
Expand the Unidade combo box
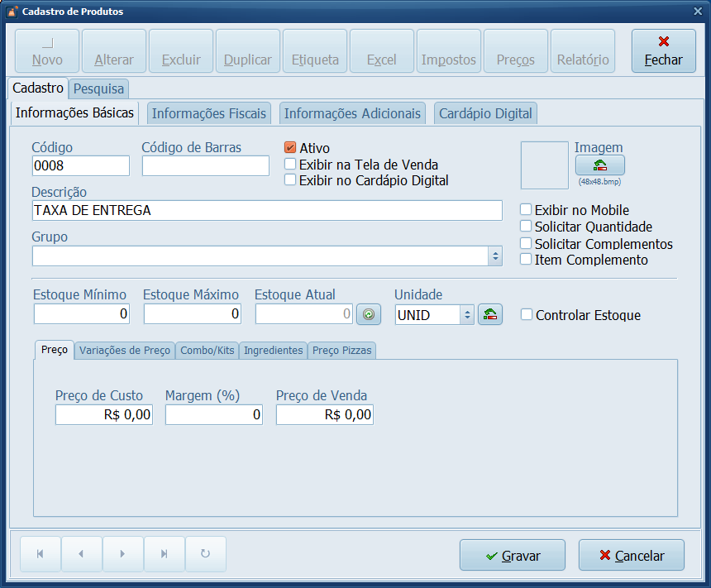[466, 314]
